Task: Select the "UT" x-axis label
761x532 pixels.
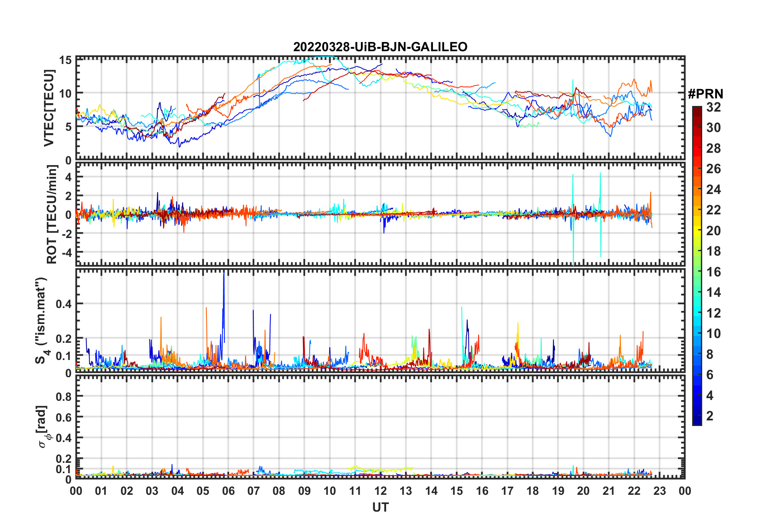Action: coord(380,507)
